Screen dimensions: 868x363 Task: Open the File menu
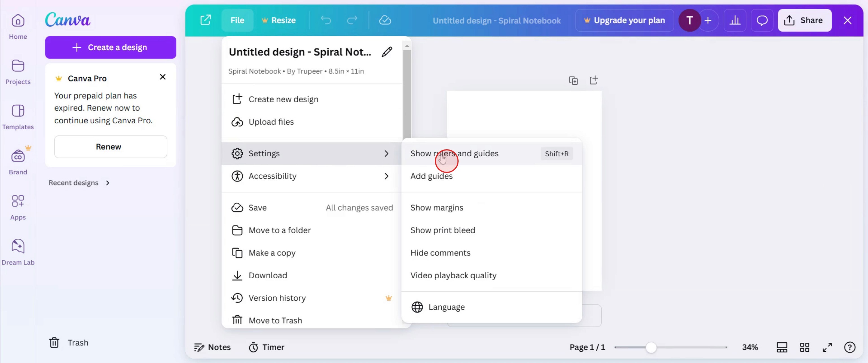237,20
